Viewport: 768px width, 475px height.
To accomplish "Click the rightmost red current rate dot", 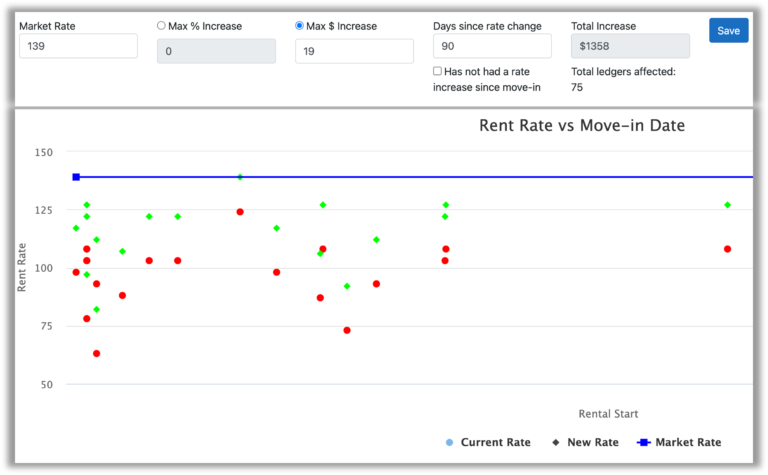I will pos(727,249).
